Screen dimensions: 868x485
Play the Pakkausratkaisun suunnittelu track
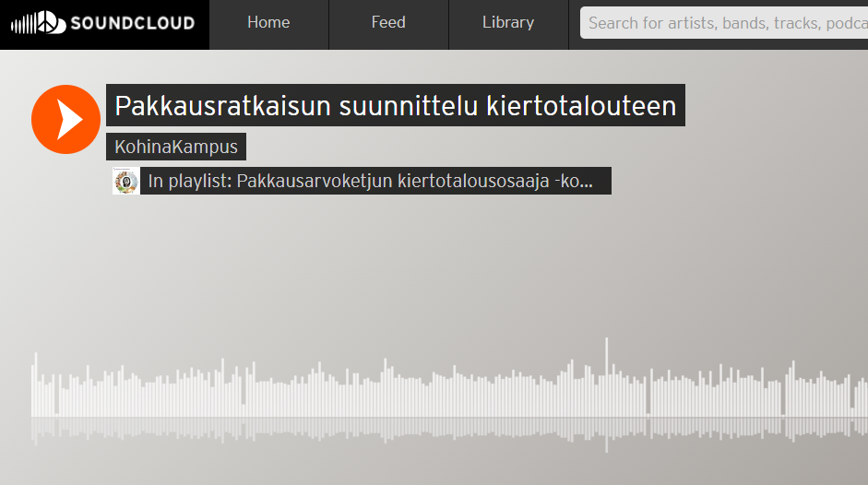65,119
